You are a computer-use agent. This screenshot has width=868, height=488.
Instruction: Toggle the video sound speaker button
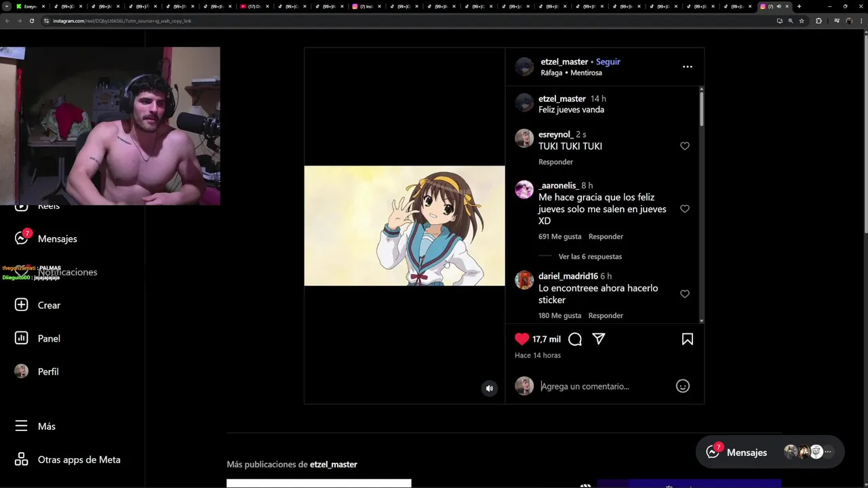(490, 388)
